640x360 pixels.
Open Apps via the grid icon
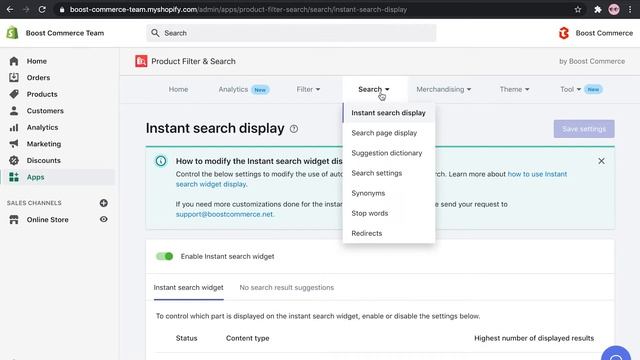[14, 177]
